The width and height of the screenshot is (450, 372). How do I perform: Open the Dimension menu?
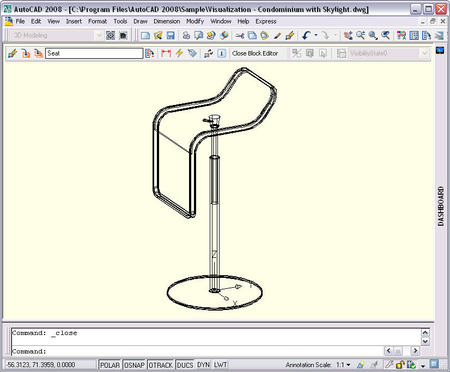click(x=167, y=21)
